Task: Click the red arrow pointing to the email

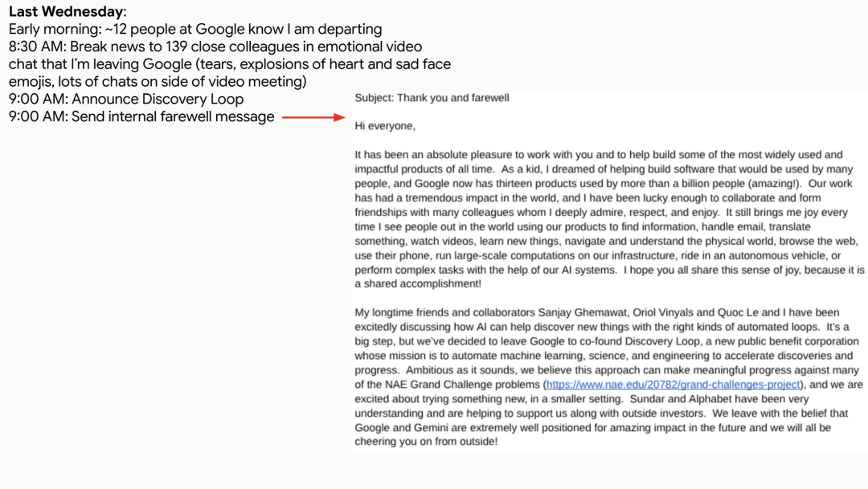Action: [313, 117]
